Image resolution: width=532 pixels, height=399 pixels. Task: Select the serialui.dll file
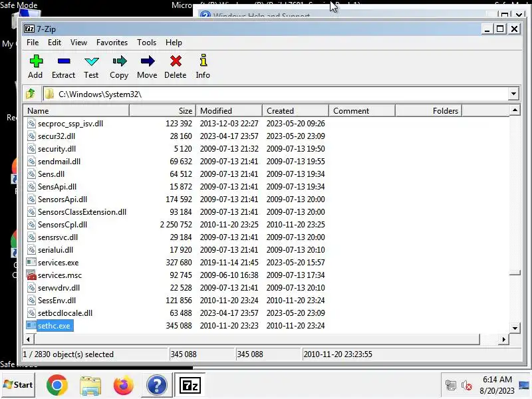click(55, 250)
